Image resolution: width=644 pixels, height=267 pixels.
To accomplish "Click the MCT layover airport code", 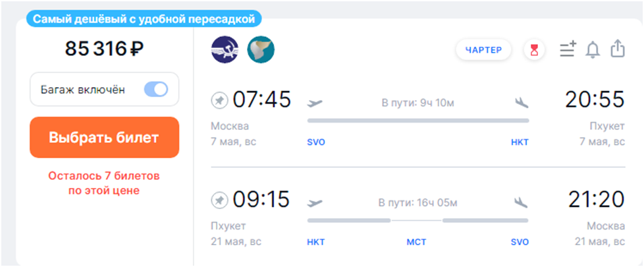I will click(417, 242).
